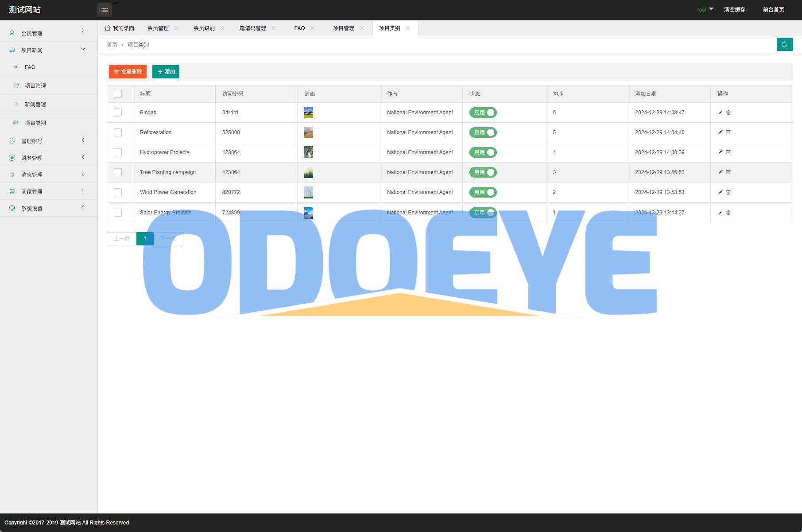Edit the Tree Planting campaign pencil icon
Screen dimensions: 802x532
pos(720,172)
